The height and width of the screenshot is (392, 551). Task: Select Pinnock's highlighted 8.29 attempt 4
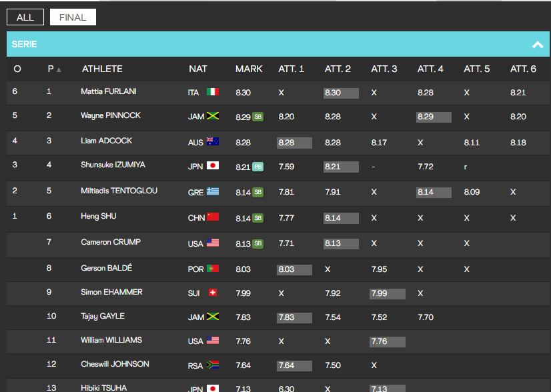point(434,117)
